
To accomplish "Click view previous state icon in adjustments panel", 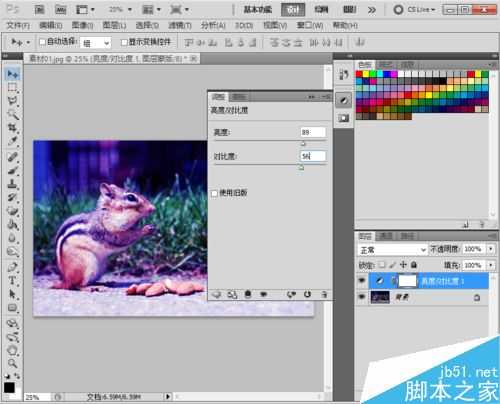I will pos(291,294).
